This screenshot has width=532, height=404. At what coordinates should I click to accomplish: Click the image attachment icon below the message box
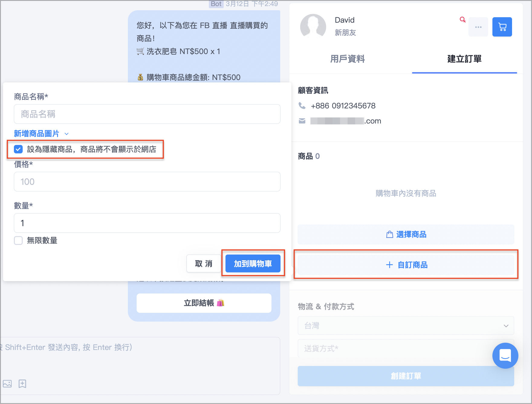point(7,384)
